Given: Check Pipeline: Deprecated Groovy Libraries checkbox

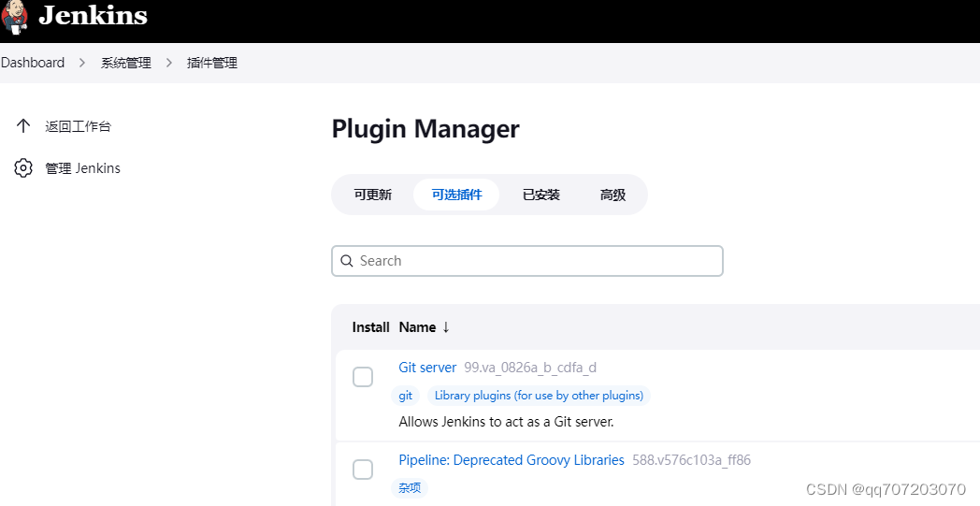Looking at the screenshot, I should coord(363,470).
